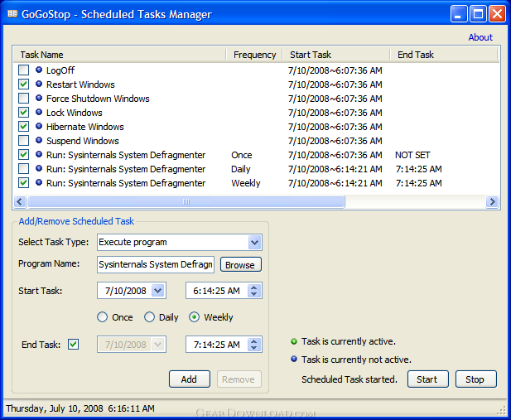The width and height of the screenshot is (511, 420).
Task: Sort by the Frequency column header
Action: [x=254, y=55]
